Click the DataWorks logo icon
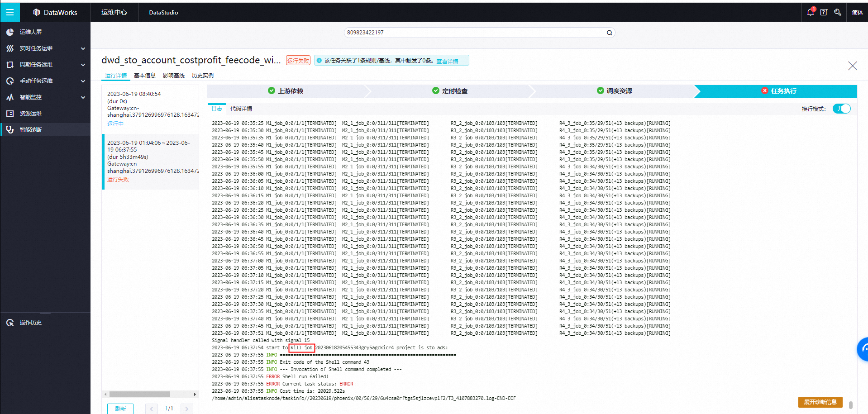This screenshot has width=868, height=414. [x=37, y=12]
